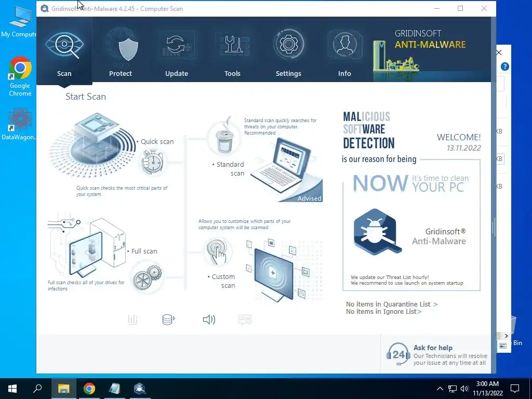Open the notification center icon
532x399 pixels.
point(515,389)
